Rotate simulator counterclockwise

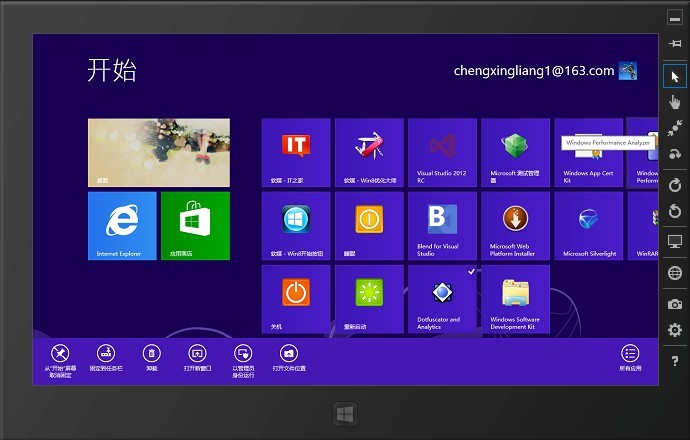tap(675, 211)
